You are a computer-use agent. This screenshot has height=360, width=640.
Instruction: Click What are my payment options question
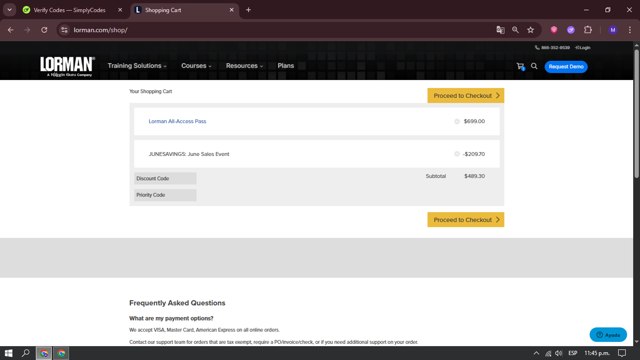click(x=171, y=318)
